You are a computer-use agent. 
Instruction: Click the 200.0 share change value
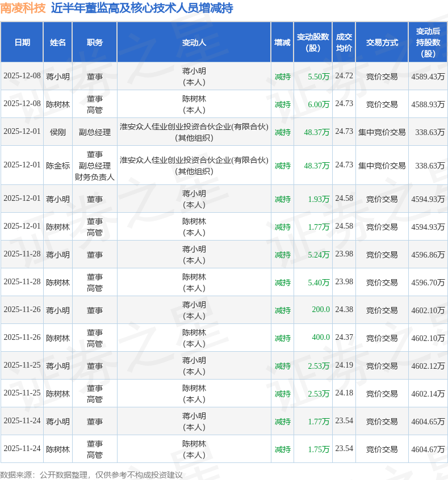point(320,310)
